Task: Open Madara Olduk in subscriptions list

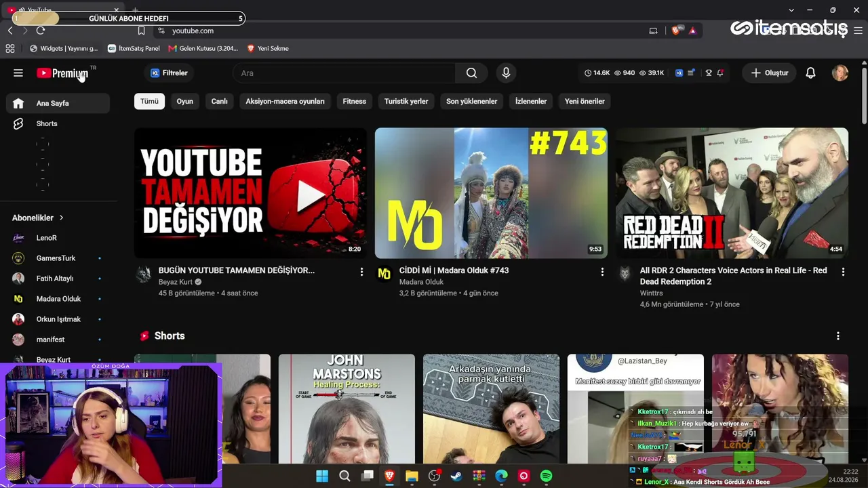Action: click(x=58, y=299)
